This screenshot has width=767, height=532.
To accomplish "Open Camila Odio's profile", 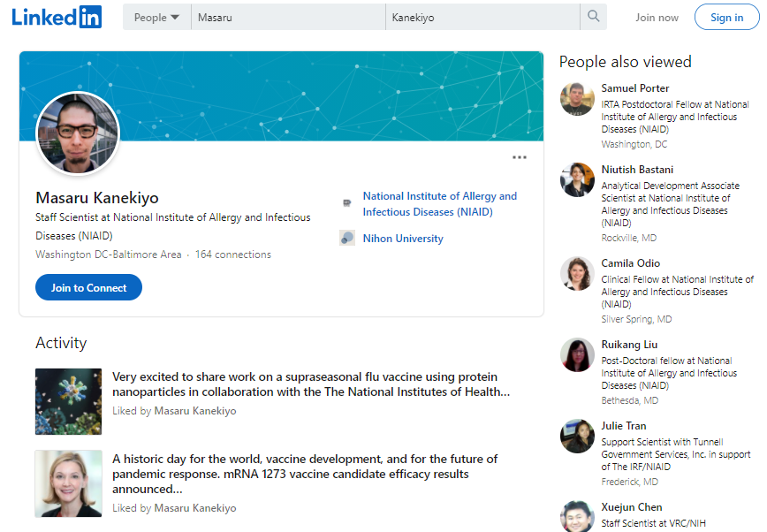I will click(x=631, y=263).
